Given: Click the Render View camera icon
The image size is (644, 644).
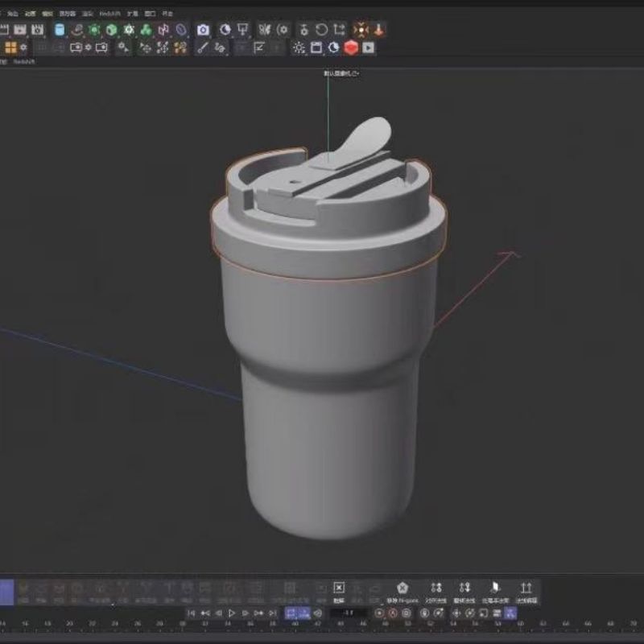Looking at the screenshot, I should [x=202, y=30].
